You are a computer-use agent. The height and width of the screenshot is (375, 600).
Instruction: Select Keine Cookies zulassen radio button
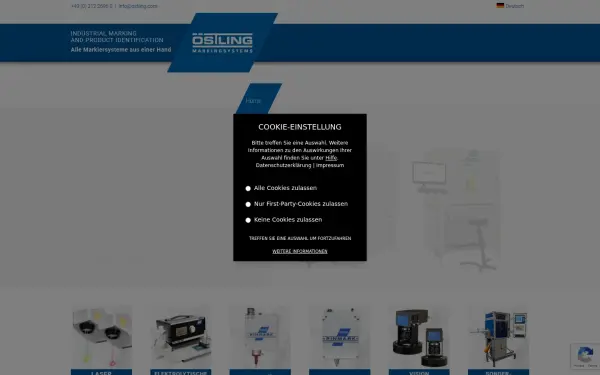tap(248, 220)
